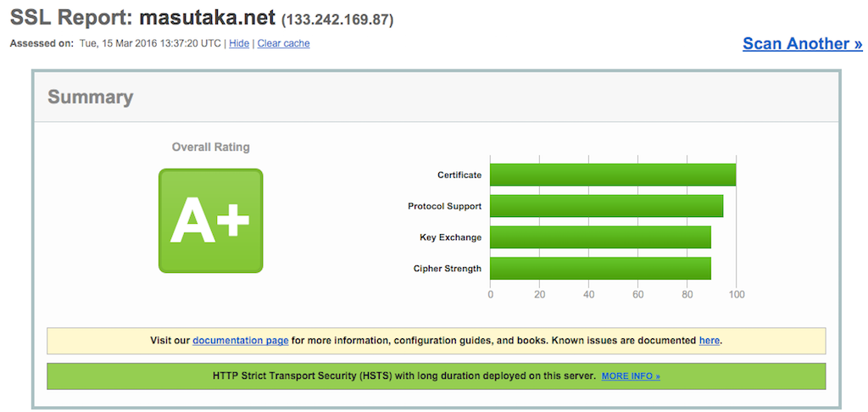868x412 pixels.
Task: Click the known issues 'here' link
Action: 709,341
